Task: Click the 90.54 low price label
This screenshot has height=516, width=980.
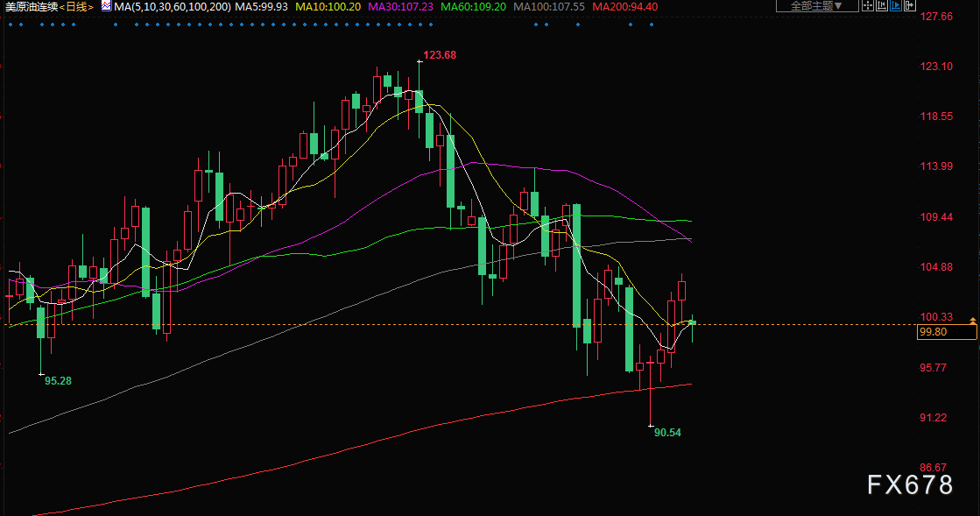Action: tap(667, 433)
